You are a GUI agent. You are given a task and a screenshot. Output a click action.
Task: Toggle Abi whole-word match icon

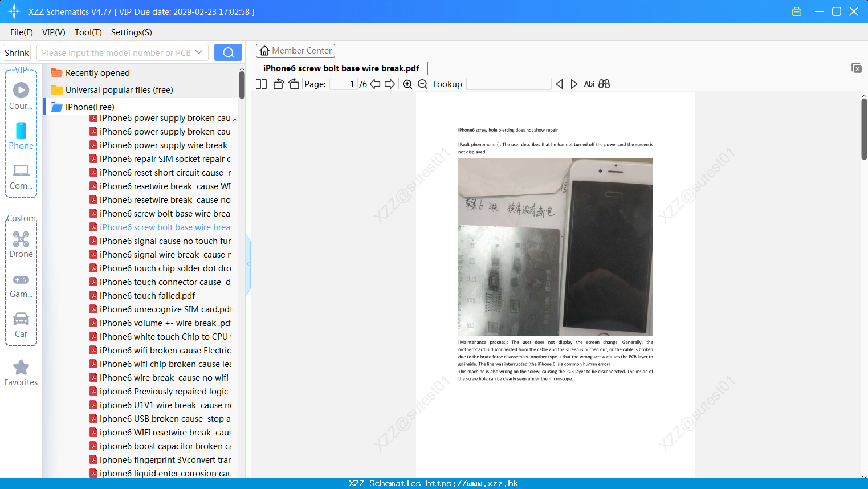[589, 84]
